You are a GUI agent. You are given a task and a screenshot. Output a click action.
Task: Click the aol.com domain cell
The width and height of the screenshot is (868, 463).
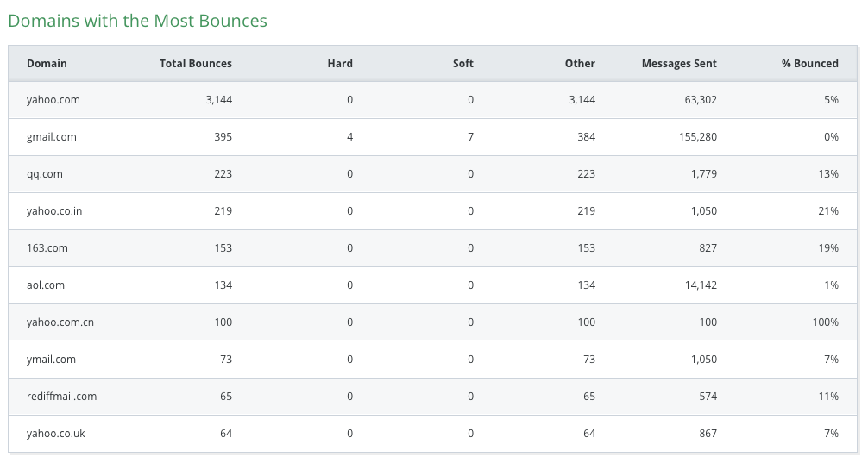tap(46, 285)
